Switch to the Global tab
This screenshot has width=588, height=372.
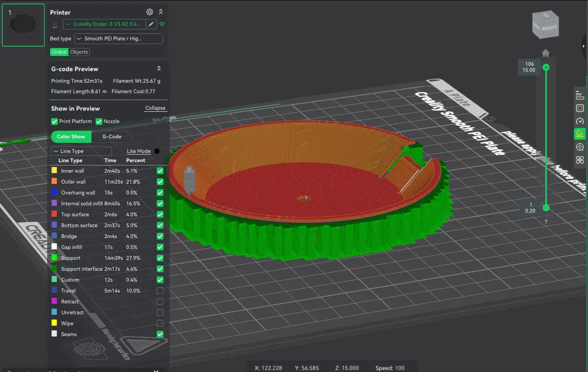tap(59, 52)
